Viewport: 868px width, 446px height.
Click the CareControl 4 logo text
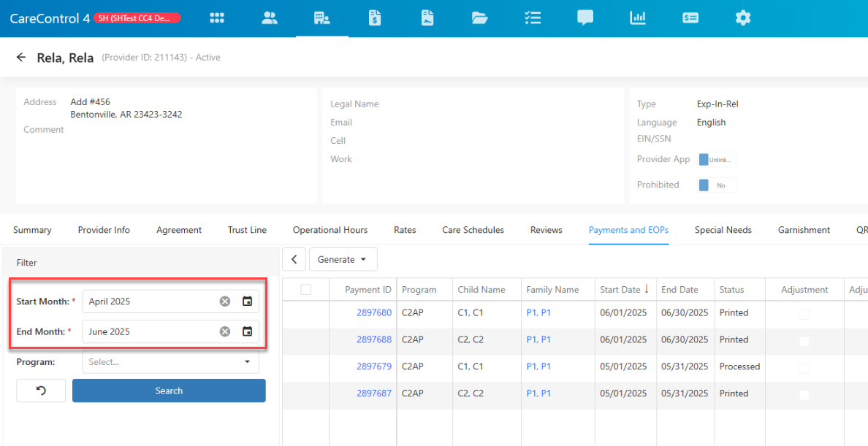[x=50, y=18]
